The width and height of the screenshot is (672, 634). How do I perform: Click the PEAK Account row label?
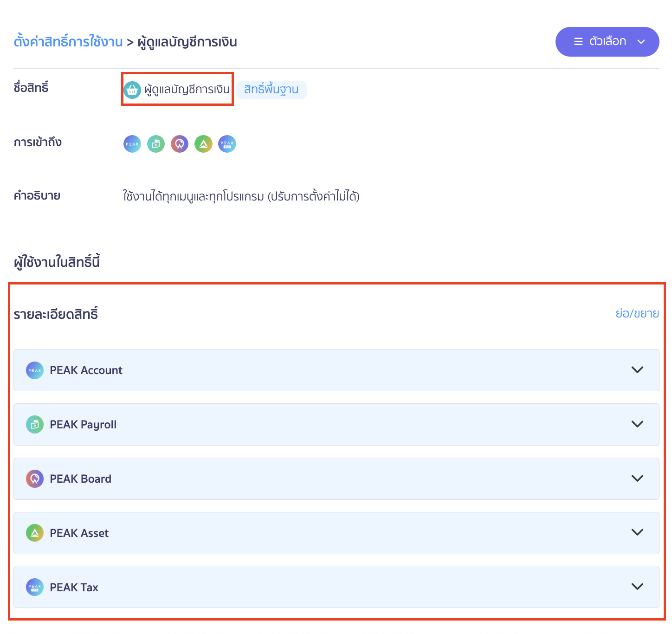[86, 370]
